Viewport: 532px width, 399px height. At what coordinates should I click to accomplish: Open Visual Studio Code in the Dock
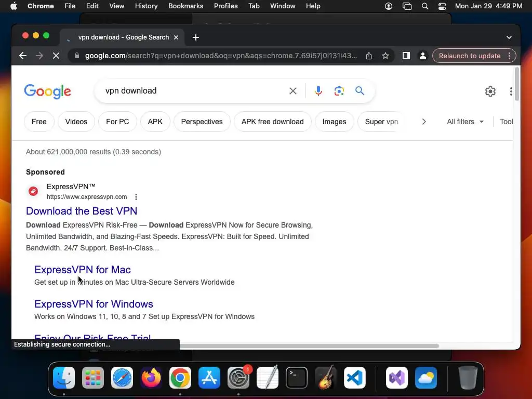pyautogui.click(x=354, y=378)
